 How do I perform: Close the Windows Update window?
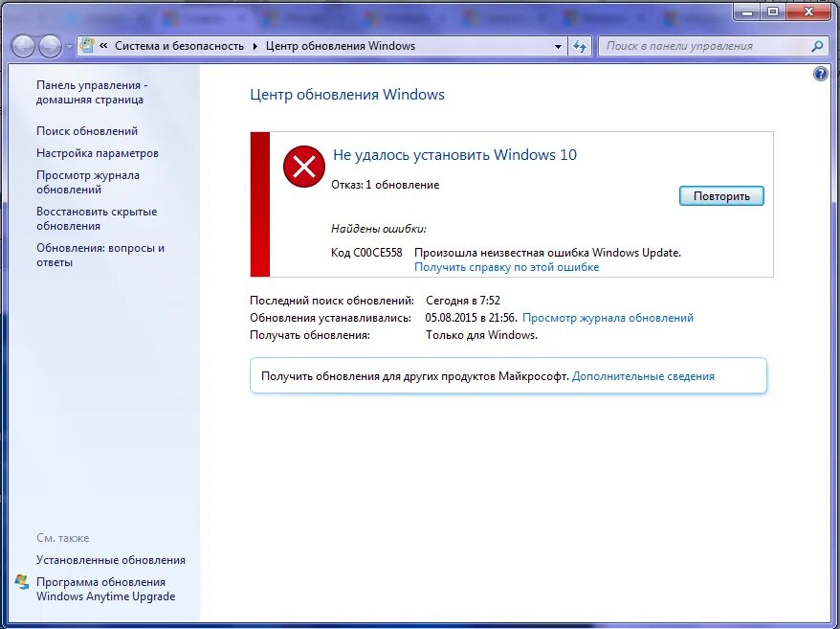tap(808, 11)
